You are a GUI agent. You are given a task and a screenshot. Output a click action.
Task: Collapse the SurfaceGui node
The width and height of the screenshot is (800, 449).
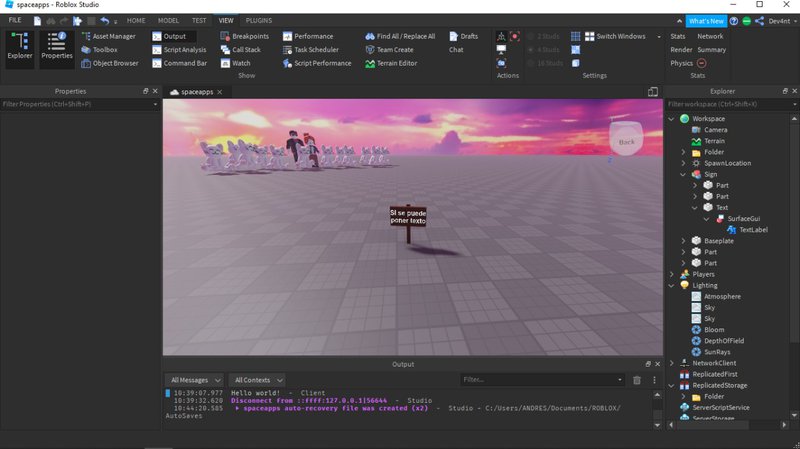tap(707, 219)
